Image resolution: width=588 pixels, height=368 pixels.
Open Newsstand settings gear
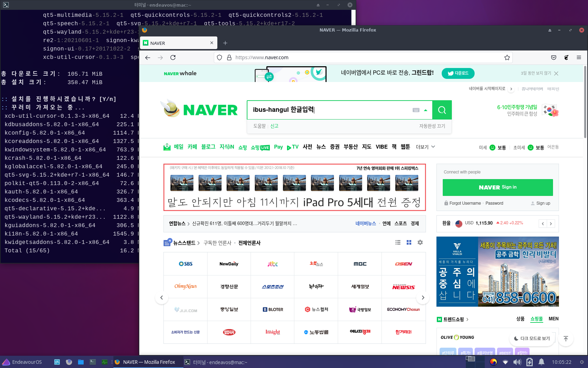420,243
